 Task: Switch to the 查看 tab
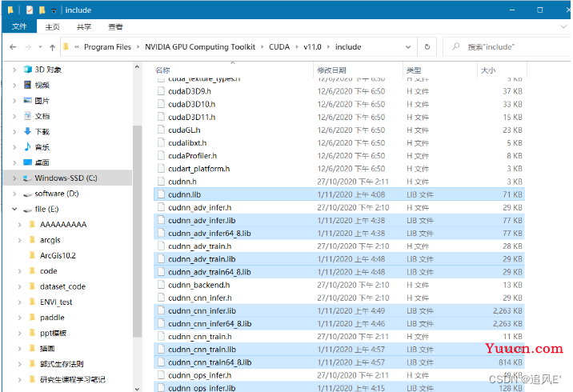click(115, 26)
